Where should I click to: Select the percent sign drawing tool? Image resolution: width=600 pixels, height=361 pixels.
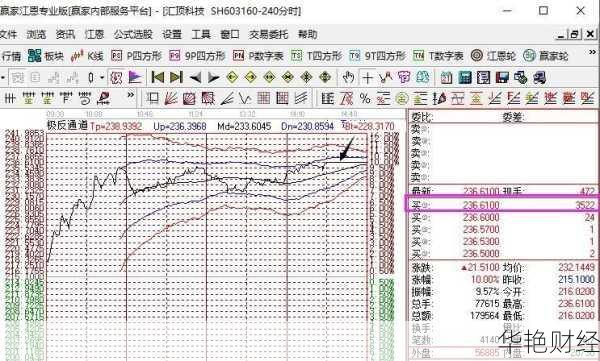click(x=365, y=99)
